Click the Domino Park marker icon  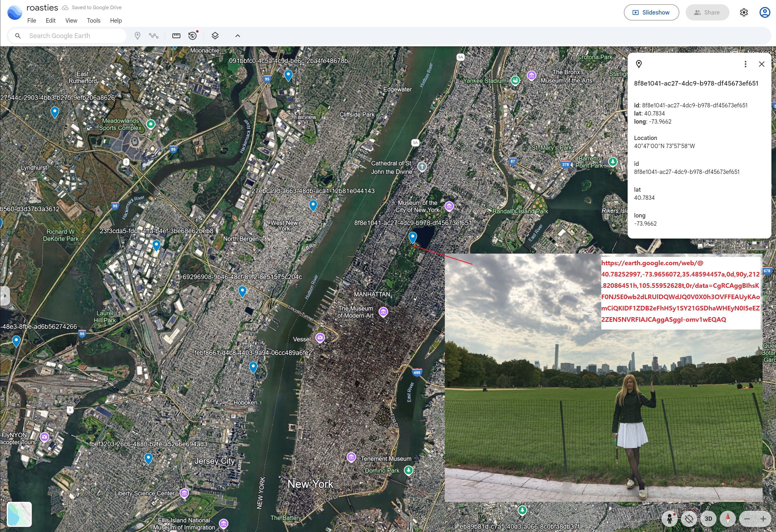click(409, 471)
